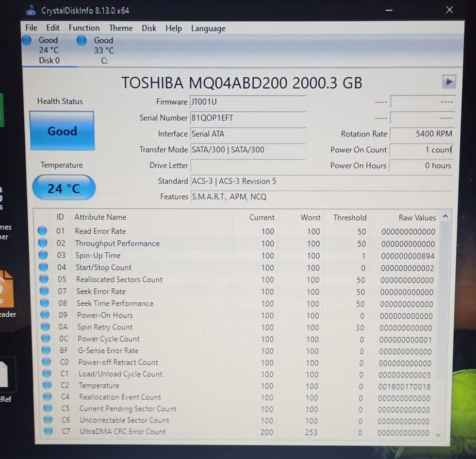Image resolution: width=476 pixels, height=459 pixels.
Task: Click the Worst column header
Action: pos(311,217)
